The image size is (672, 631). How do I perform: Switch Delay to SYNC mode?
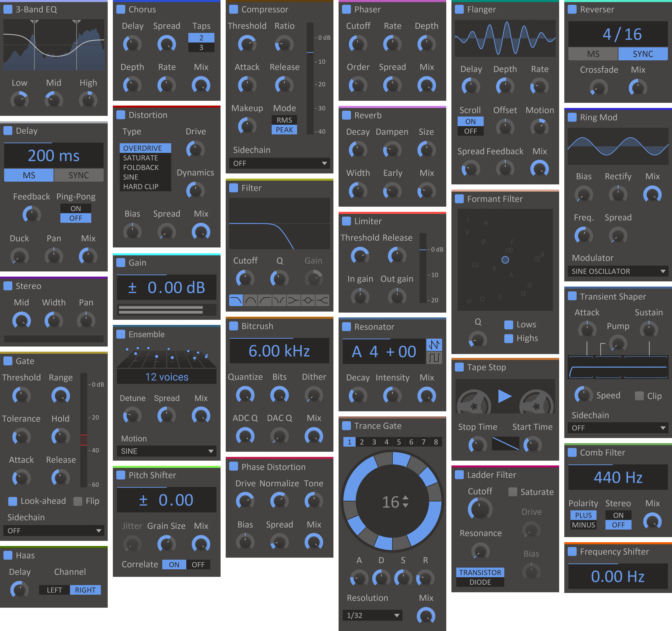pos(79,175)
